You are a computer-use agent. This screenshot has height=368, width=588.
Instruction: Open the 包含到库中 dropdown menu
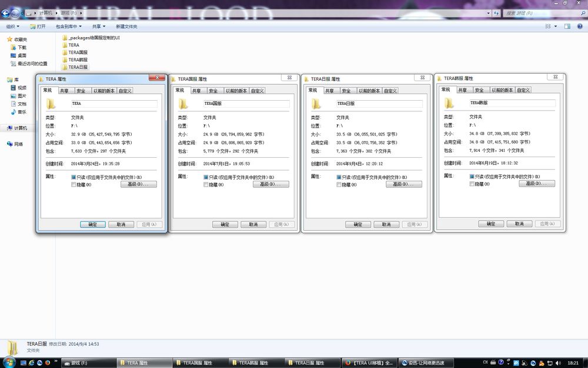pos(69,26)
